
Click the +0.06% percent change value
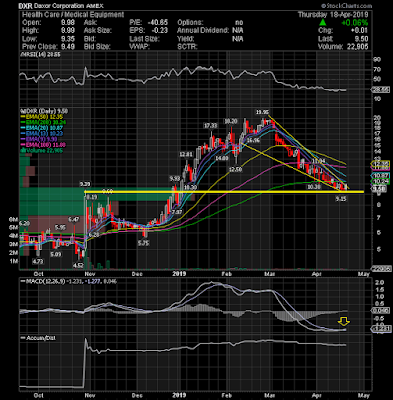click(354, 23)
